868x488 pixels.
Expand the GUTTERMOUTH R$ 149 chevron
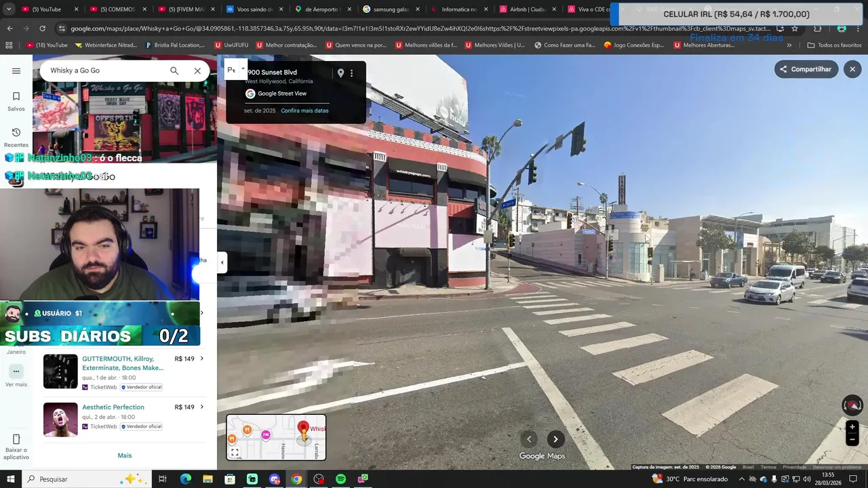click(201, 359)
